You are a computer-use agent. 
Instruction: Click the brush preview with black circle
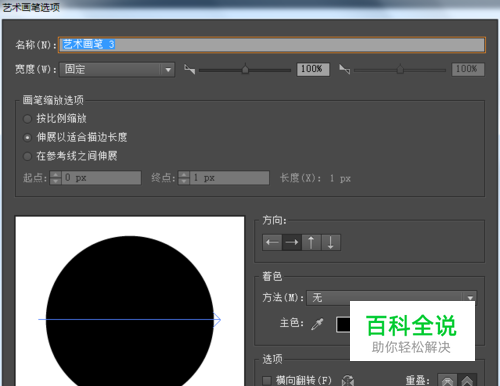coord(130,301)
